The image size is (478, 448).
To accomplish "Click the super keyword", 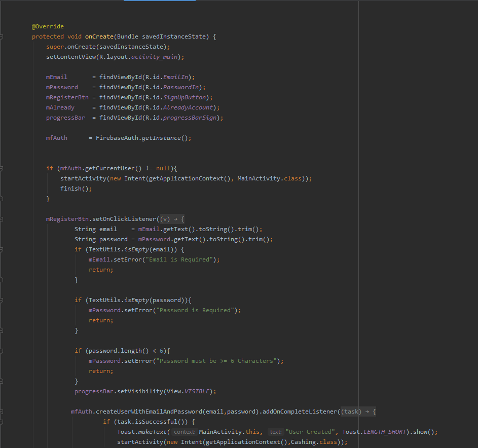I will (55, 47).
